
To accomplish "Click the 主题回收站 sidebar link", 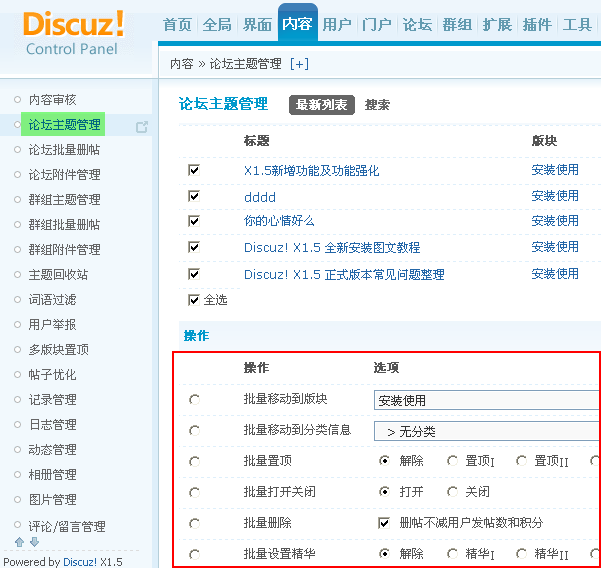I will pos(58,274).
